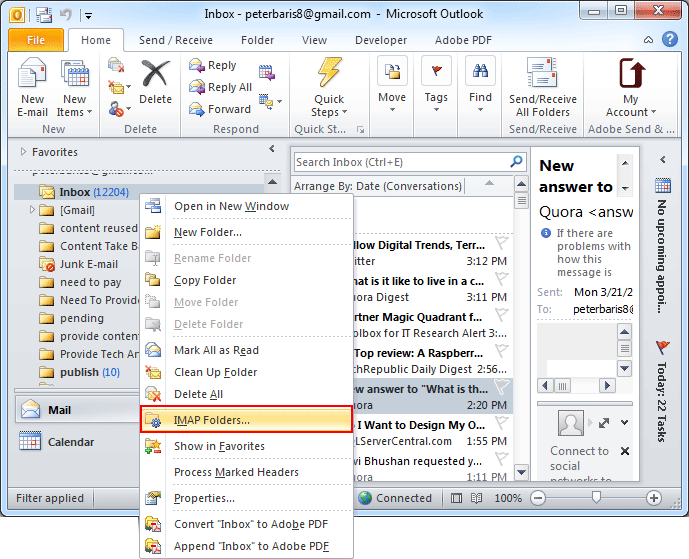
Task: Click the zoom slider handle
Action: [596, 497]
